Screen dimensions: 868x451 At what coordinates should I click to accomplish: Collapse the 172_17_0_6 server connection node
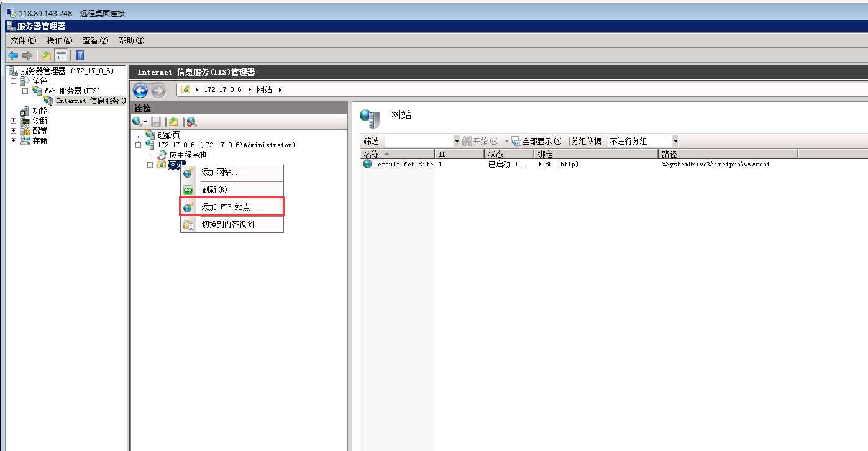point(139,145)
